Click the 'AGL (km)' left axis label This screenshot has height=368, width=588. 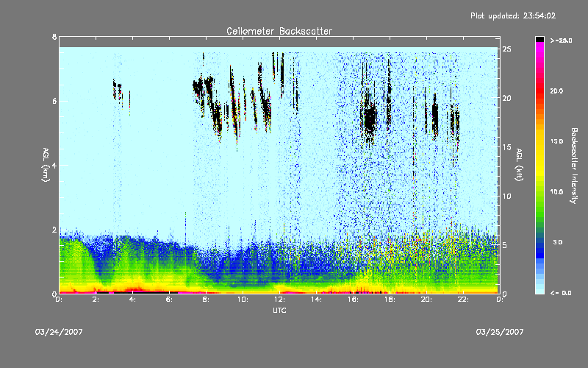(x=46, y=165)
